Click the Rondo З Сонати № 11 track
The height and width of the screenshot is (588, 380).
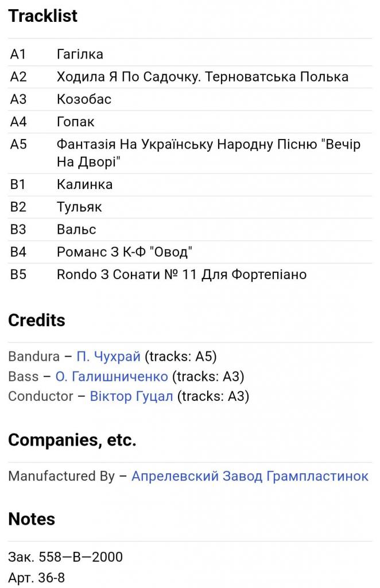[x=181, y=274]
